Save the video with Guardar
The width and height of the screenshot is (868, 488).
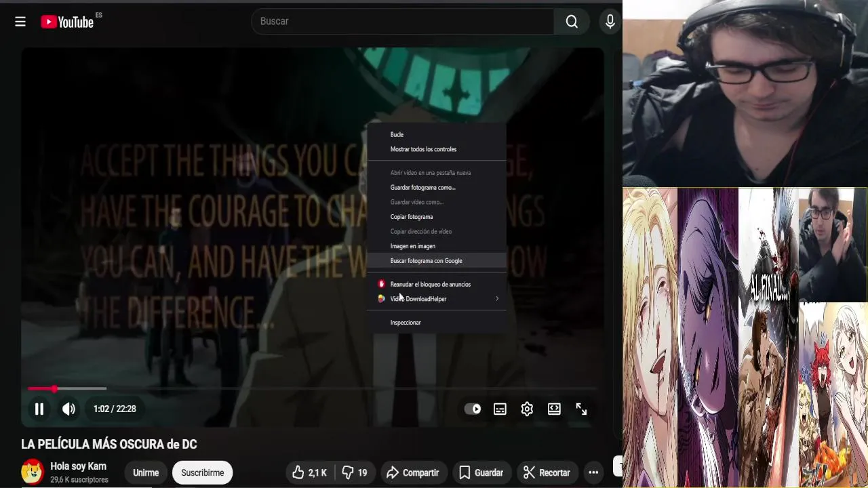(x=481, y=472)
